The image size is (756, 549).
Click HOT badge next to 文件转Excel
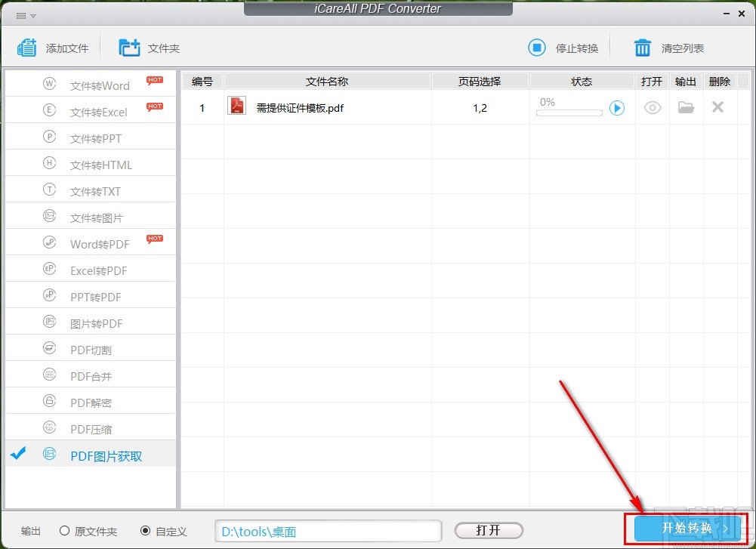(x=155, y=106)
